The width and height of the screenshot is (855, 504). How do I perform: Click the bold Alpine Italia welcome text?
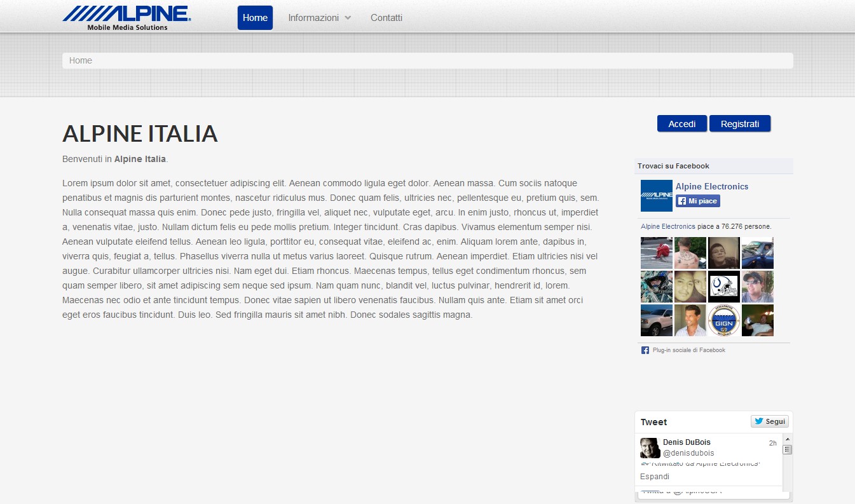click(x=140, y=159)
